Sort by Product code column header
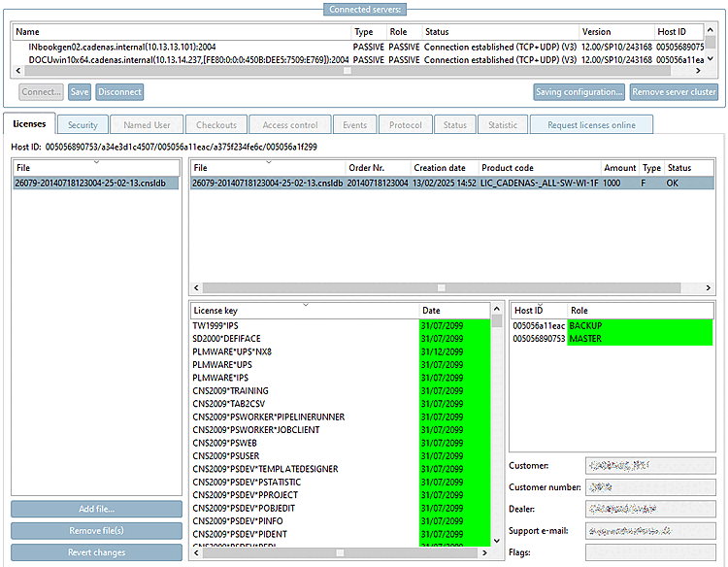 [539, 168]
